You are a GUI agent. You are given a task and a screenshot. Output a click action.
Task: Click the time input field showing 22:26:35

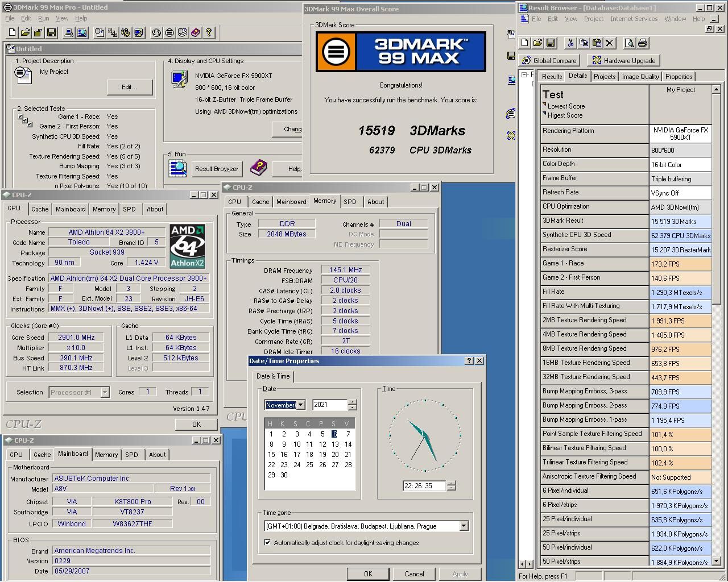tap(424, 486)
